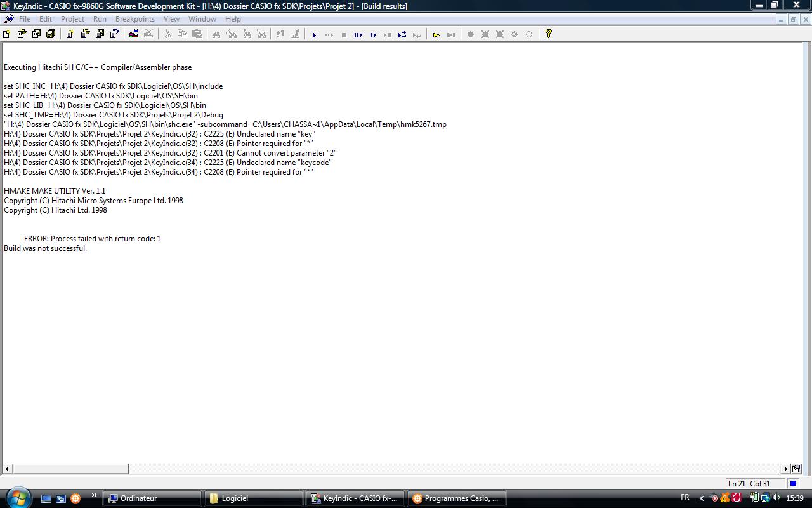Viewport: 812px width, 508px height.
Task: Click the Animate triple-bar play icon
Action: (x=358, y=35)
